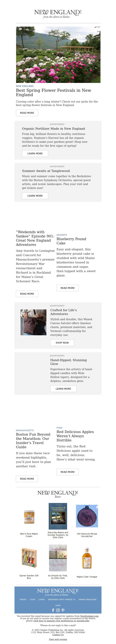Viewport: 116px width, 644px height.
Task: Click the manage preferences or unsubscribe link
Action: [61, 621]
